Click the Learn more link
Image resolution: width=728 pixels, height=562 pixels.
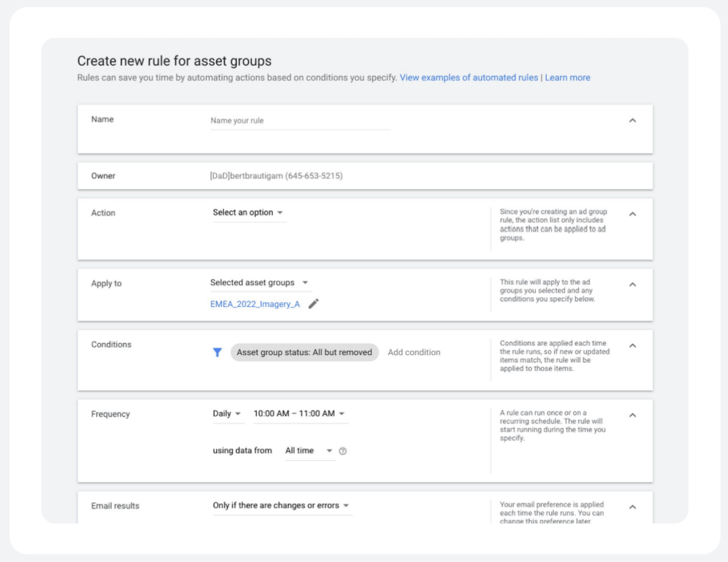point(568,77)
